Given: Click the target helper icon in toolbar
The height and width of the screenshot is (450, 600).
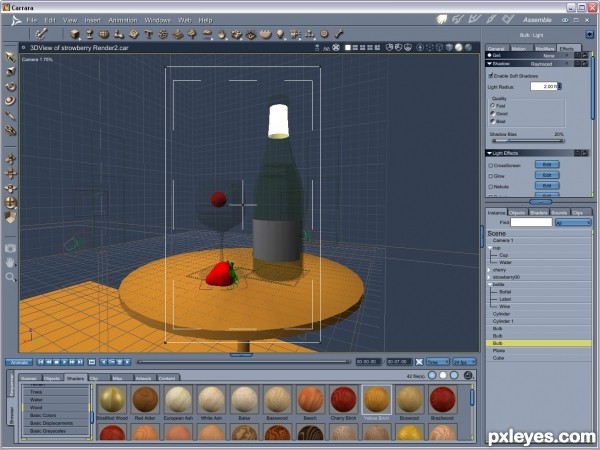Looking at the screenshot, I should pyautogui.click(x=324, y=34).
